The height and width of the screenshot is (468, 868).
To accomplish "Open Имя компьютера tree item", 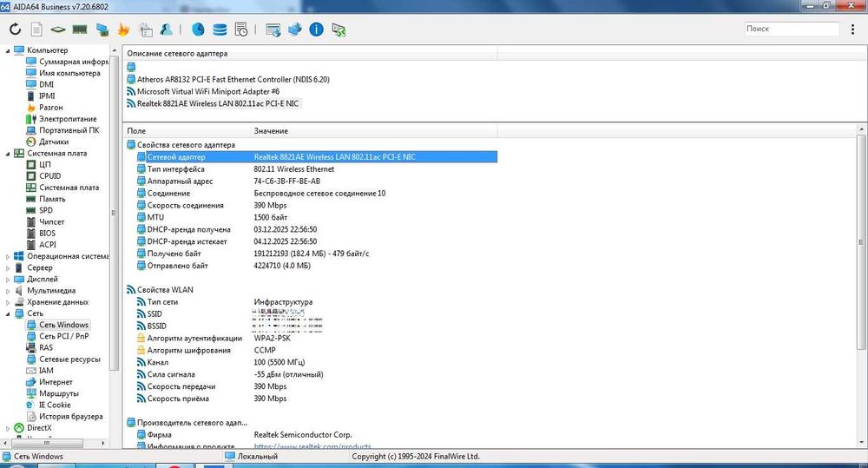I will coord(69,73).
